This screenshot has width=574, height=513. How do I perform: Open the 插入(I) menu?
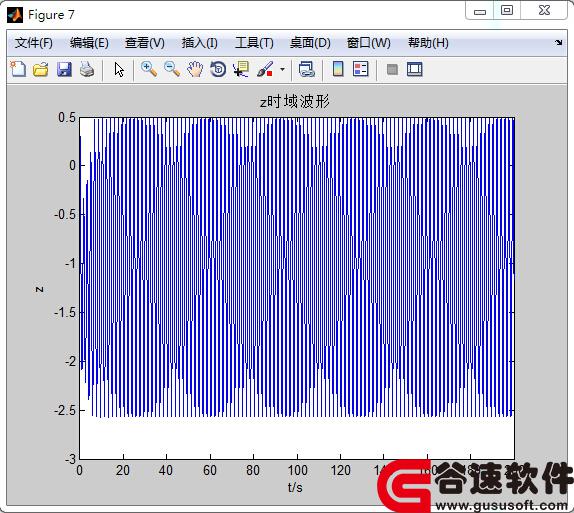click(200, 43)
